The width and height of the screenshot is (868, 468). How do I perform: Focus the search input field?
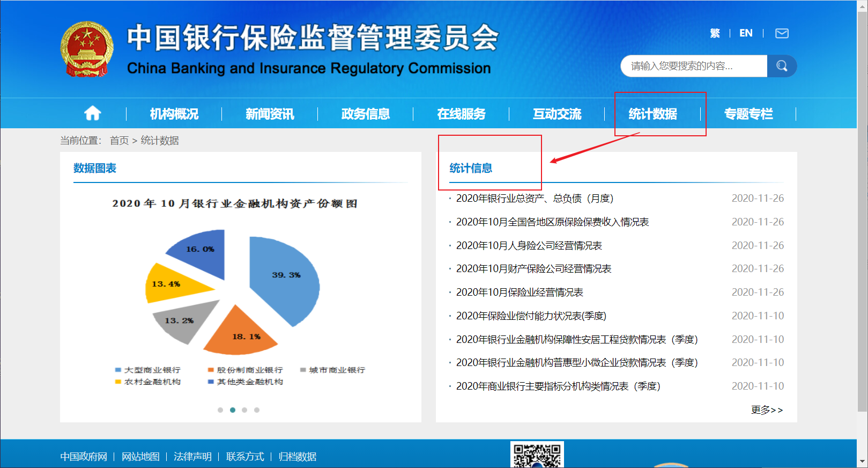pyautogui.click(x=694, y=66)
